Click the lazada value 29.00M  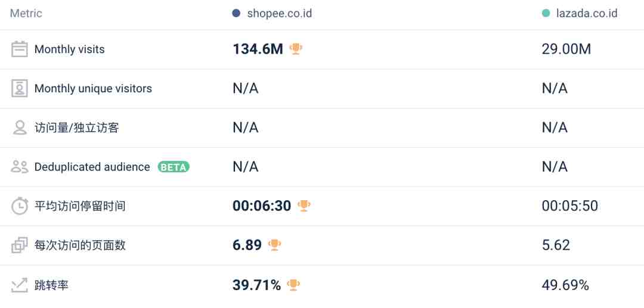pyautogui.click(x=566, y=49)
